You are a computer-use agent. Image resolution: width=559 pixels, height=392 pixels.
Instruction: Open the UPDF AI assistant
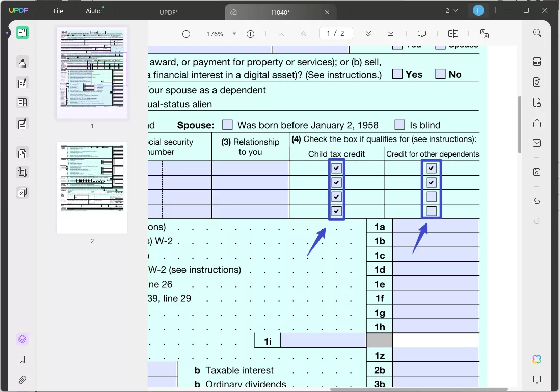[x=537, y=359]
